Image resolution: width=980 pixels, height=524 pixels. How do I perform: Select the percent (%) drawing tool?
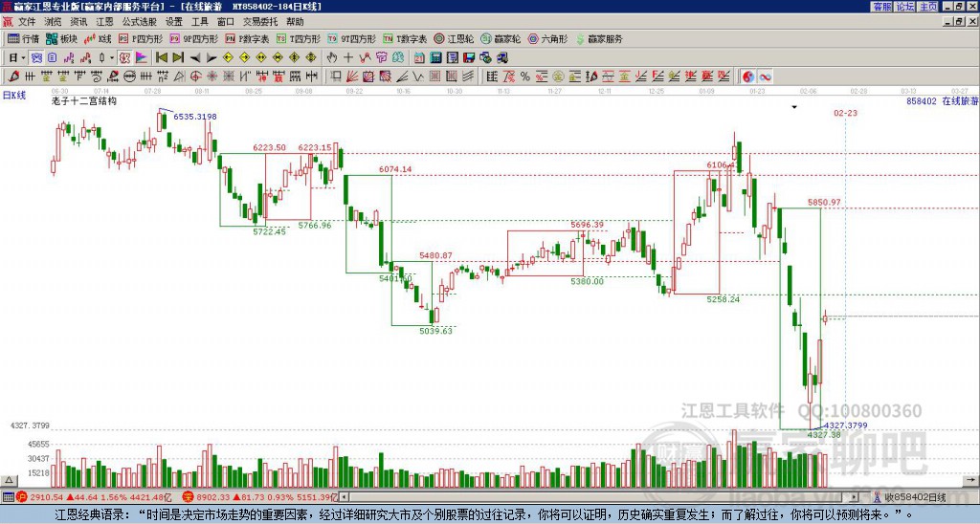[x=525, y=76]
